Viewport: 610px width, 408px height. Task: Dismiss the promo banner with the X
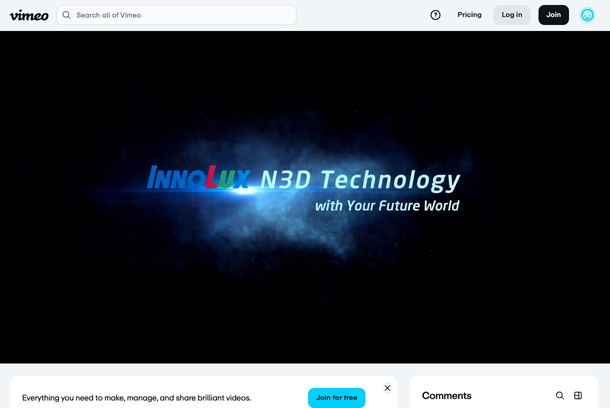(x=387, y=388)
